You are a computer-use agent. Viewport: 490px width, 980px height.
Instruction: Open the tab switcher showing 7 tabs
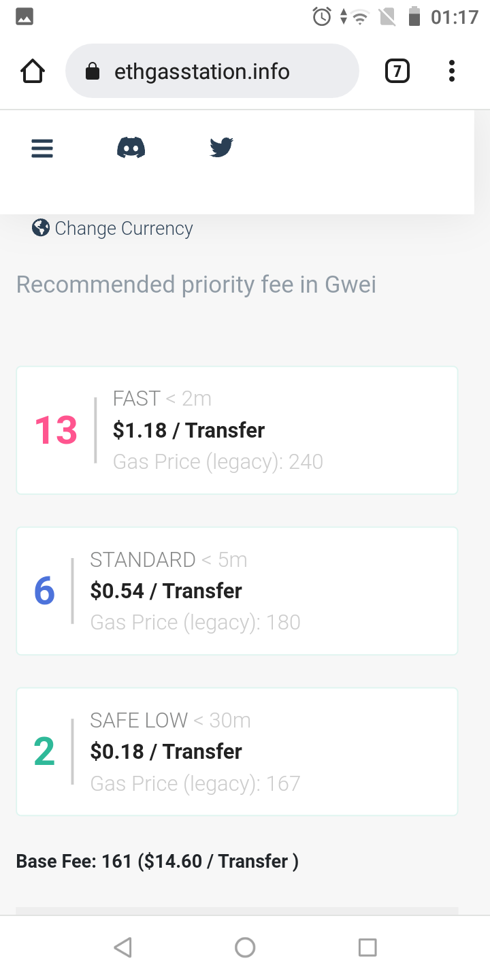click(397, 71)
